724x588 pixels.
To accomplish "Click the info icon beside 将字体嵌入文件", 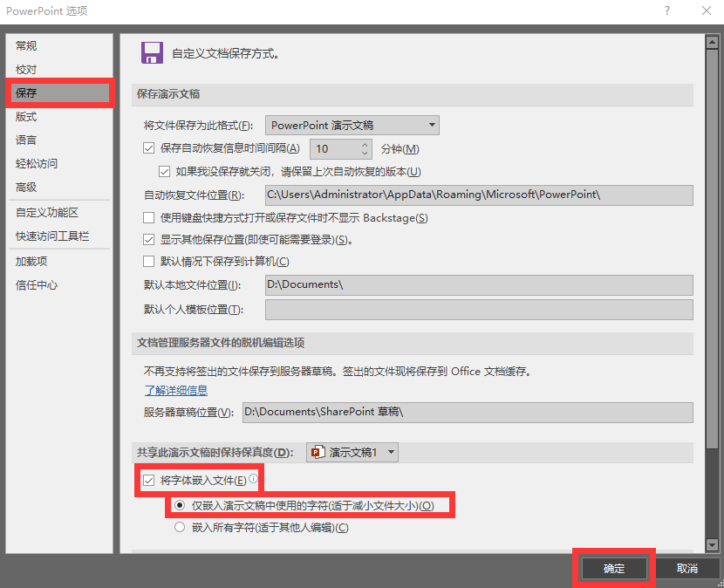I will tap(253, 479).
